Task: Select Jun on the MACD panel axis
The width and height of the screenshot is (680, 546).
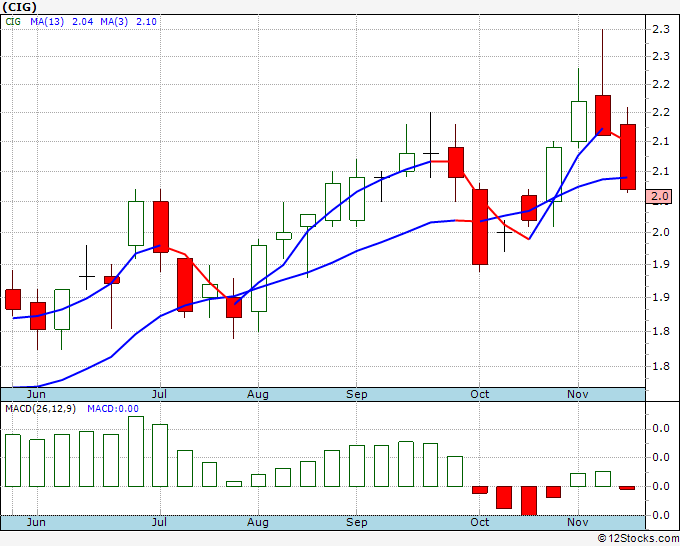Action: point(36,522)
